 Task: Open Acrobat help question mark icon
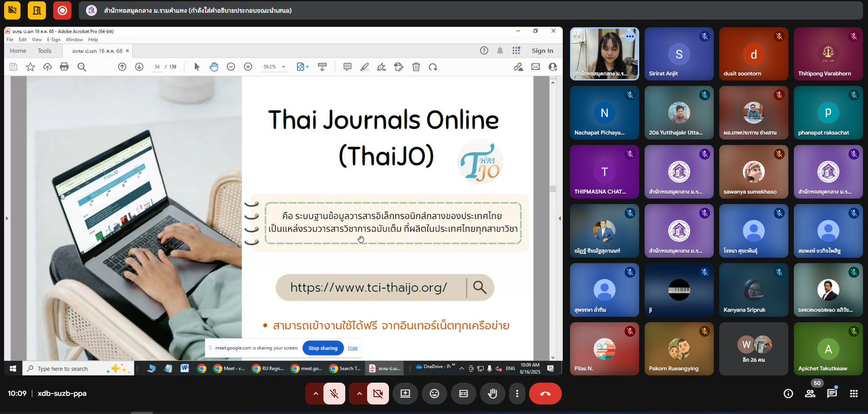[484, 50]
